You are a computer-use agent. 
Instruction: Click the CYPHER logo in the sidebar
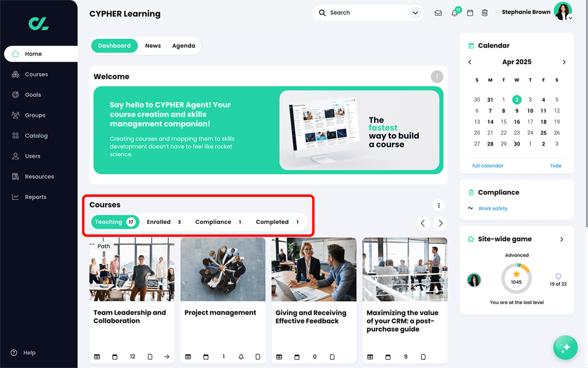click(39, 24)
